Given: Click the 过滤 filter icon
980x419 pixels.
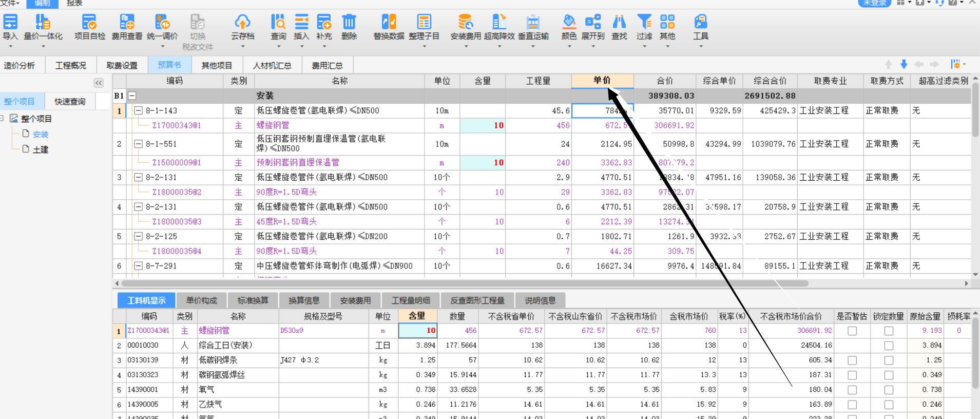Looking at the screenshot, I should [x=644, y=23].
